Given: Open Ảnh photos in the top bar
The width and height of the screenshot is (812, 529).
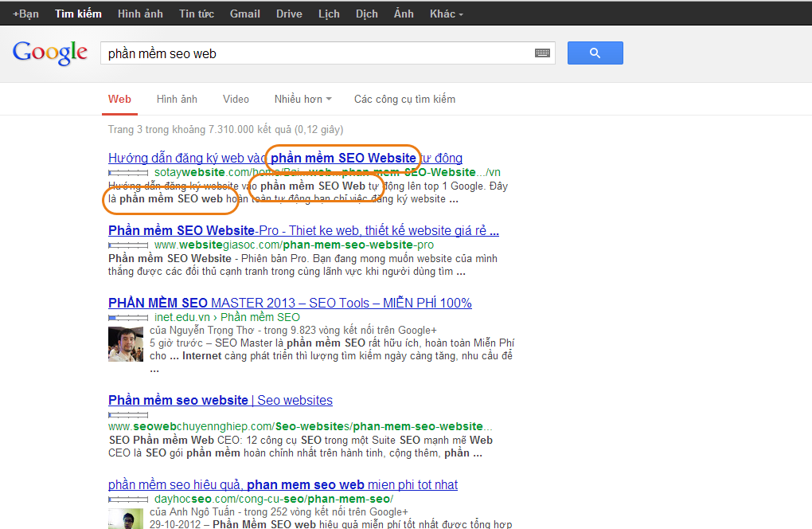Looking at the screenshot, I should pyautogui.click(x=404, y=14).
